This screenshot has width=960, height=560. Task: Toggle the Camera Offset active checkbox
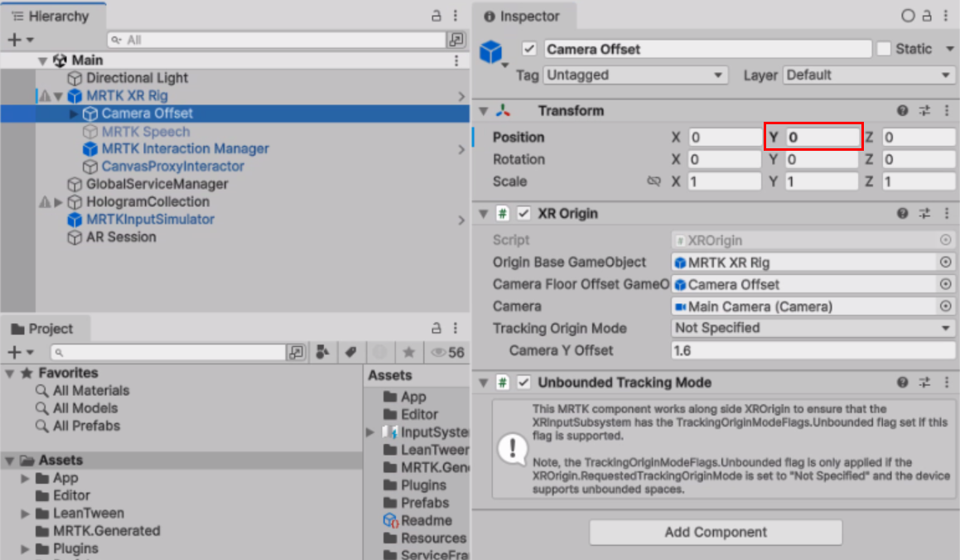(529, 49)
